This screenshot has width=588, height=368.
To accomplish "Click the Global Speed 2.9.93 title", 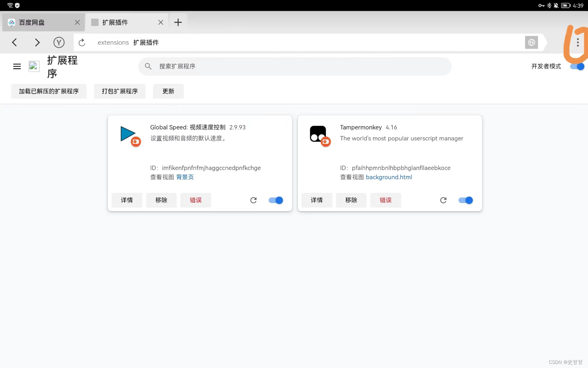I will pyautogui.click(x=198, y=127).
